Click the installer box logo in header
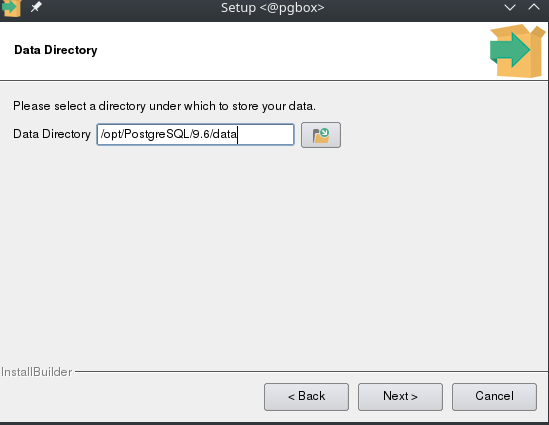 [517, 51]
